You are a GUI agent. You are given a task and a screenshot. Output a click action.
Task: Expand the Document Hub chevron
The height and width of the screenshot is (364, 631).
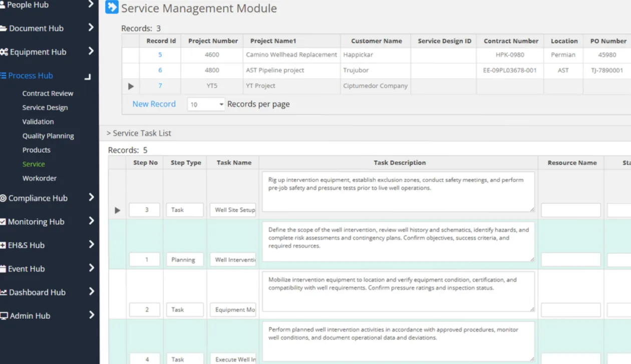(x=91, y=28)
